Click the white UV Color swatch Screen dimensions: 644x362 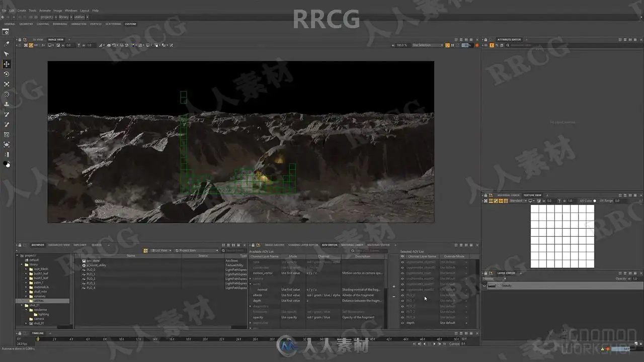pos(595,201)
